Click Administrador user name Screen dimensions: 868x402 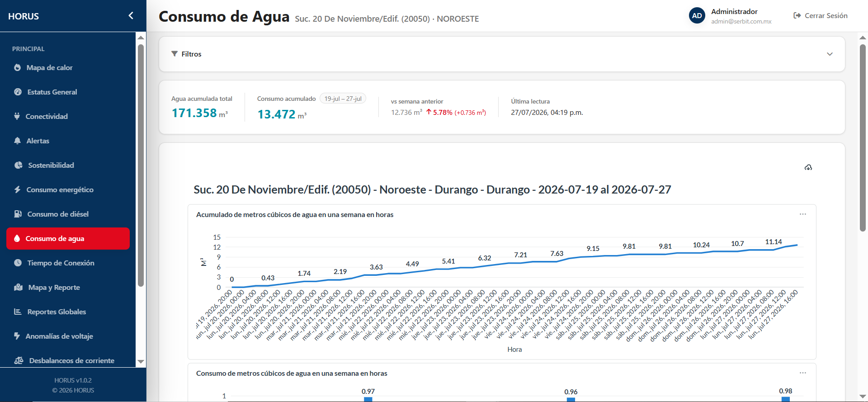pos(734,11)
